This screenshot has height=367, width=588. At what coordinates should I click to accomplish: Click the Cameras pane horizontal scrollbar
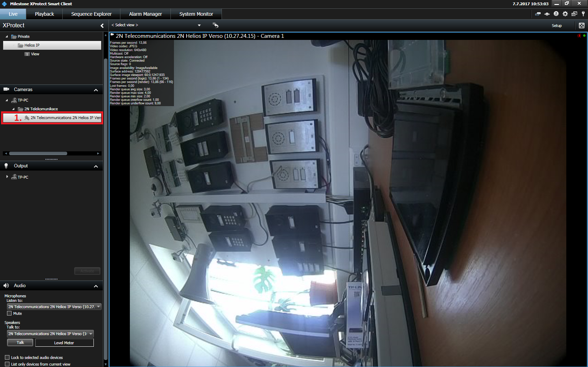38,153
